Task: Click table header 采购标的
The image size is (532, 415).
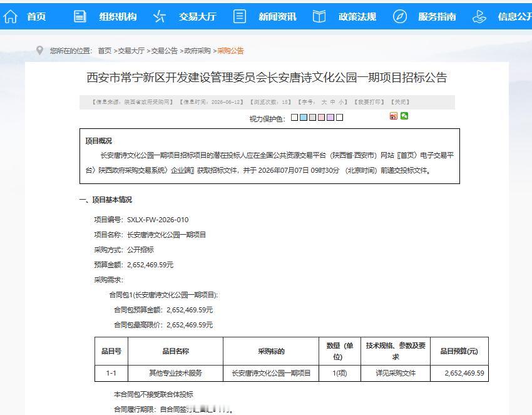Action: [271, 351]
